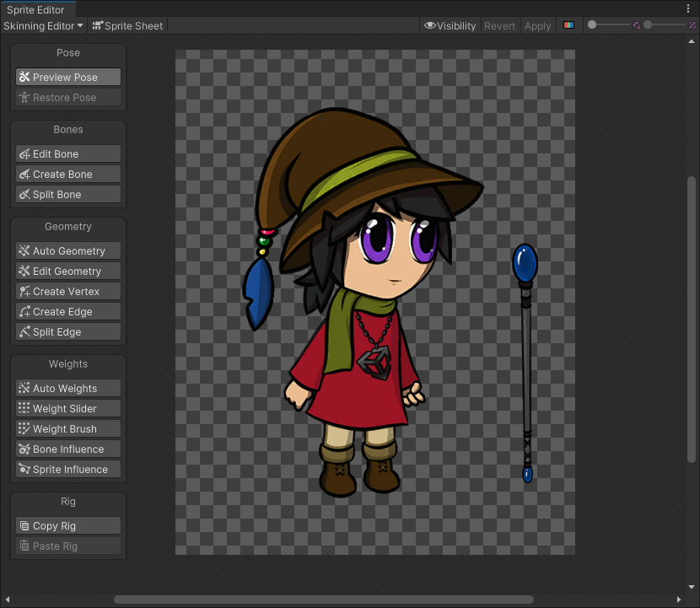
Task: Open the Bone Influence panel
Action: click(x=68, y=449)
